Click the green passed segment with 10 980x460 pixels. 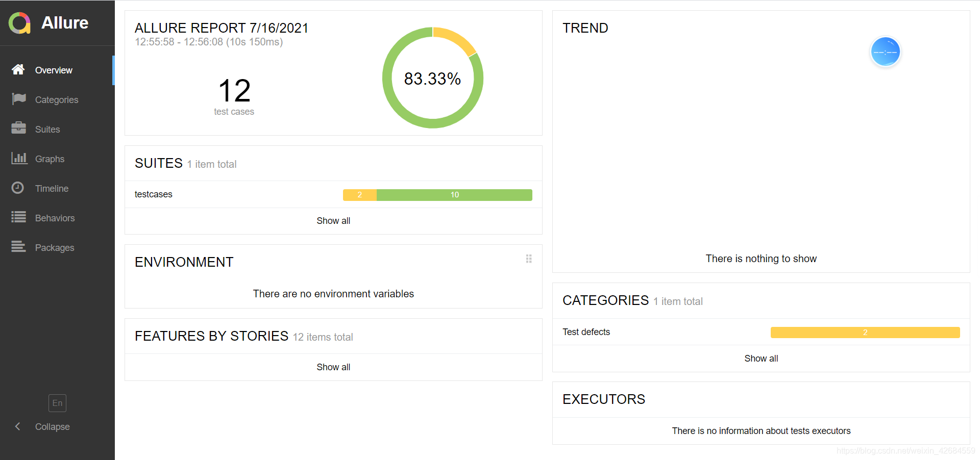click(x=454, y=195)
